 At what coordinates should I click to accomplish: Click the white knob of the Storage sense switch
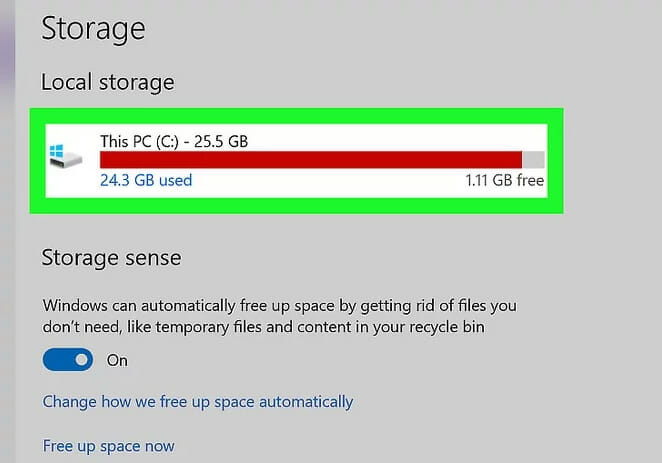[x=82, y=360]
